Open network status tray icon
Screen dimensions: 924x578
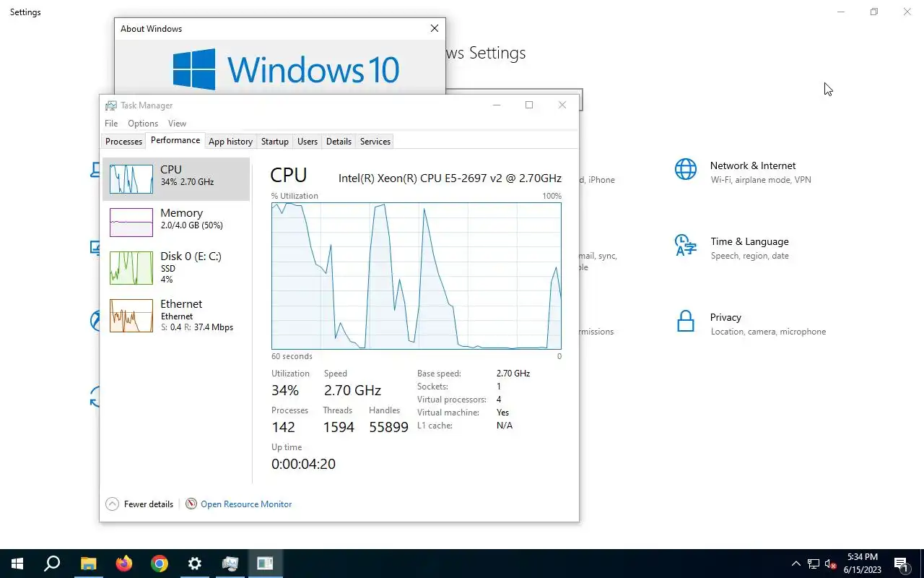pos(814,564)
